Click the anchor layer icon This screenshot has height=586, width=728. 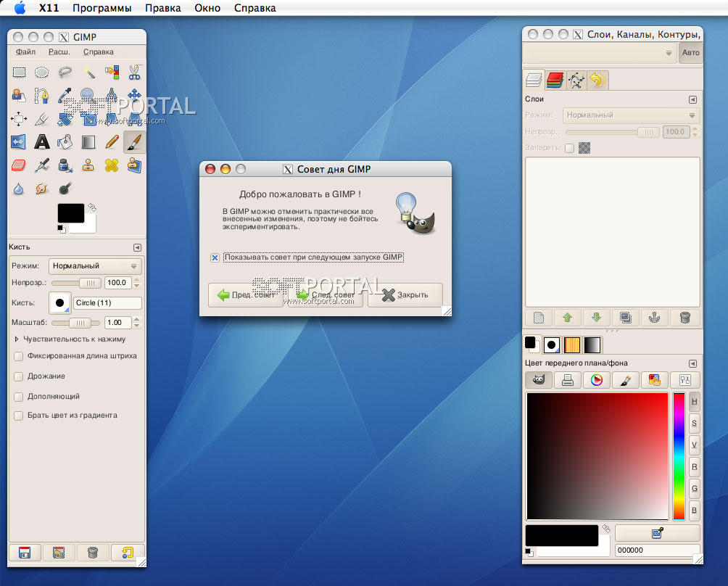(655, 317)
